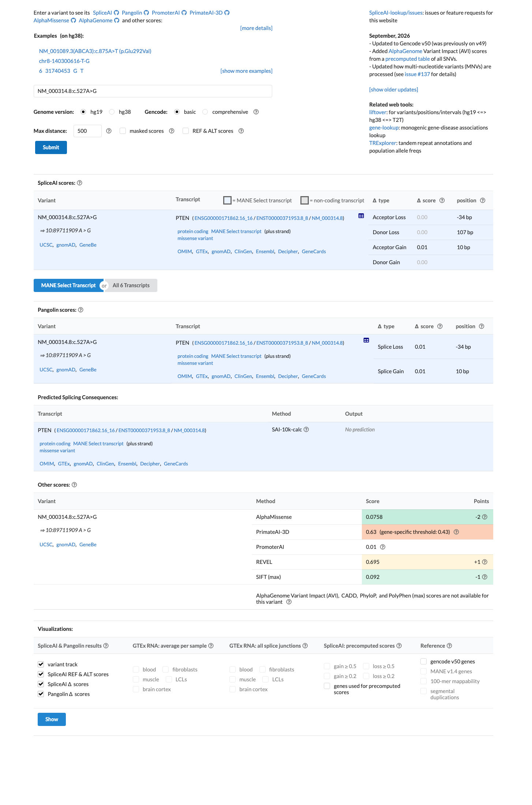This screenshot has height=805, width=532.
Task: Click the table icon in Pangolin transcript row
Action: 366,340
